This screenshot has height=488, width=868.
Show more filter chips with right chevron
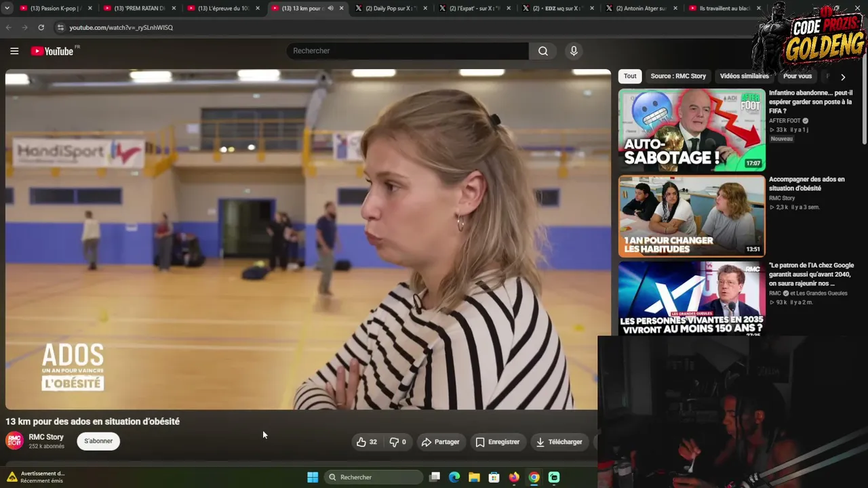842,77
